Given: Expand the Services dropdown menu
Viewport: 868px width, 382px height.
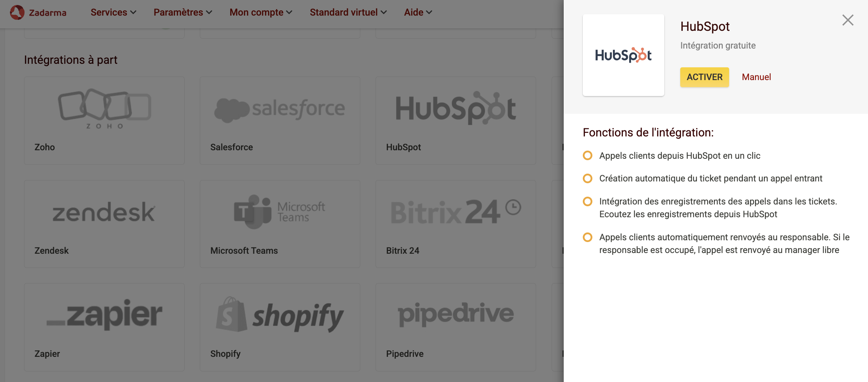Looking at the screenshot, I should tap(113, 12).
